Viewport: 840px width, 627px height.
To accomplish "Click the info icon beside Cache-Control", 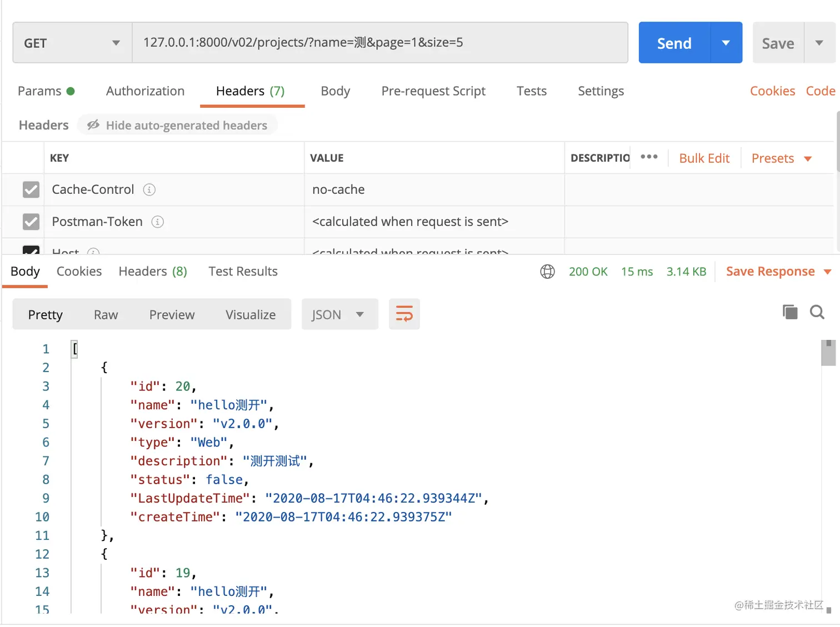I will (x=149, y=190).
